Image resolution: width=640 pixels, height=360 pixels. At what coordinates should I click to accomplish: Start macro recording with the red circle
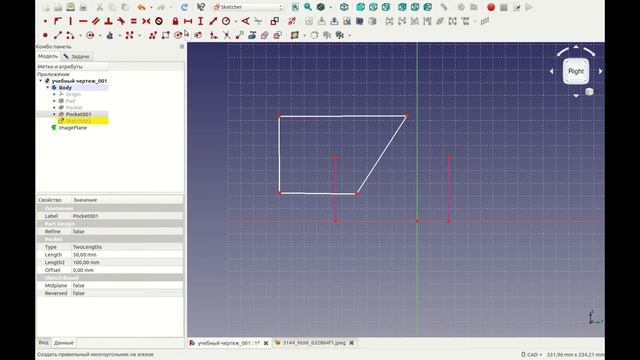(491, 7)
